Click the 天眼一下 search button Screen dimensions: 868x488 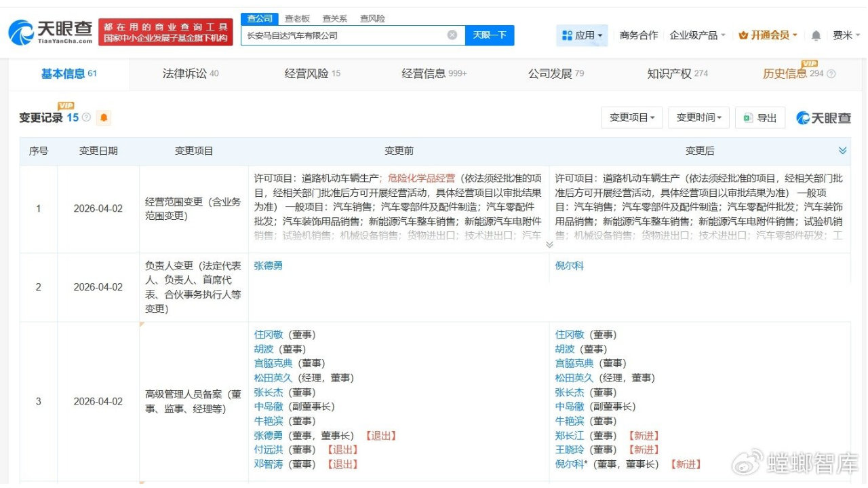[x=490, y=35]
